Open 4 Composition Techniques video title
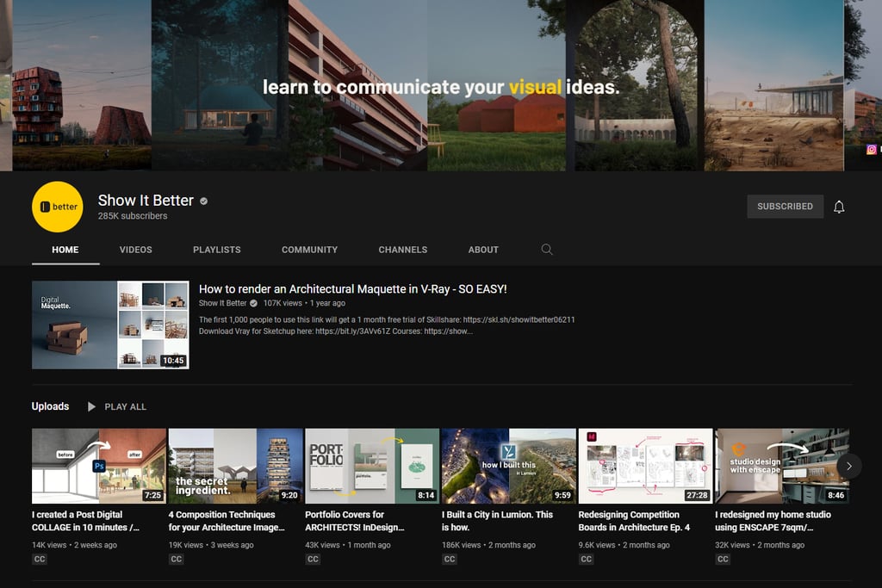The width and height of the screenshot is (882, 588). pyautogui.click(x=227, y=521)
